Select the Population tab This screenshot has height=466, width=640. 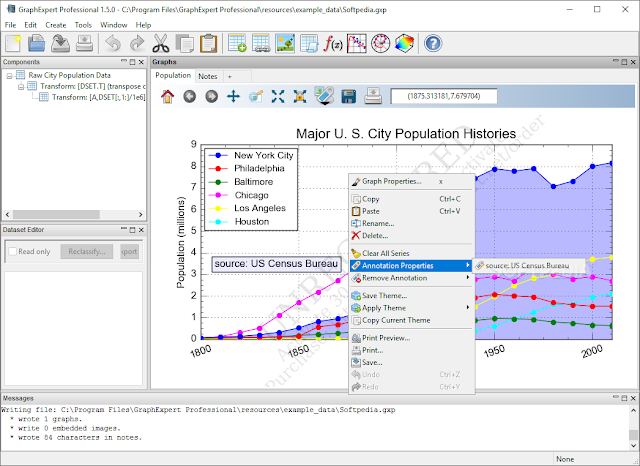click(173, 75)
